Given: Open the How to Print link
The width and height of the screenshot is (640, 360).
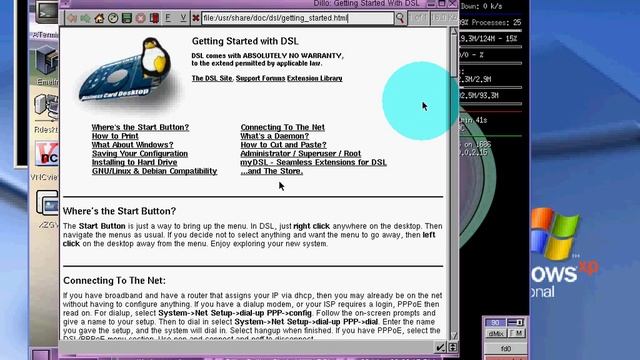Looking at the screenshot, I should click(115, 136).
